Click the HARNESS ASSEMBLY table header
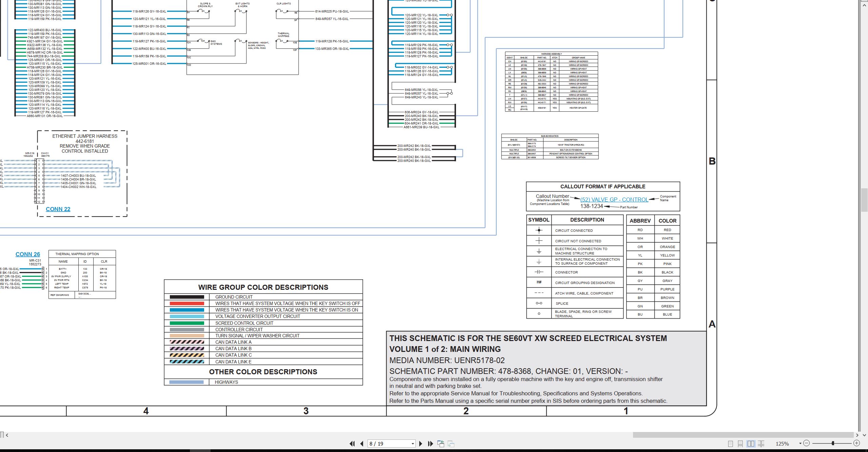The height and width of the screenshot is (452, 868). (551, 54)
